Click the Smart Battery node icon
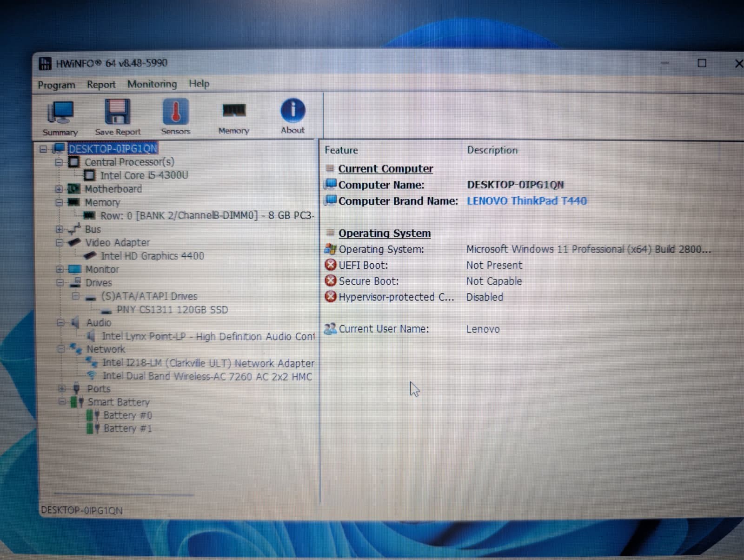The height and width of the screenshot is (560, 744). [x=77, y=402]
